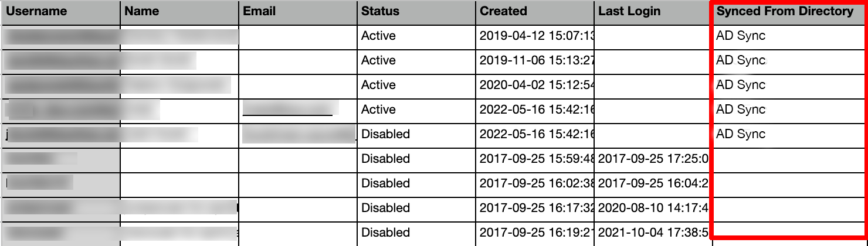Image resolution: width=868 pixels, height=246 pixels.
Task: Click the Username column header
Action: (x=36, y=12)
